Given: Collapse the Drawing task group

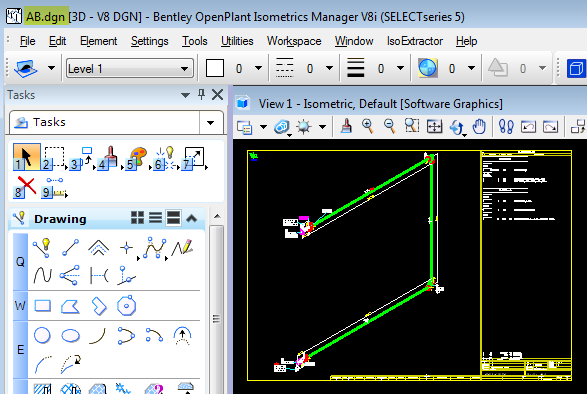Looking at the screenshot, I should point(192,218).
